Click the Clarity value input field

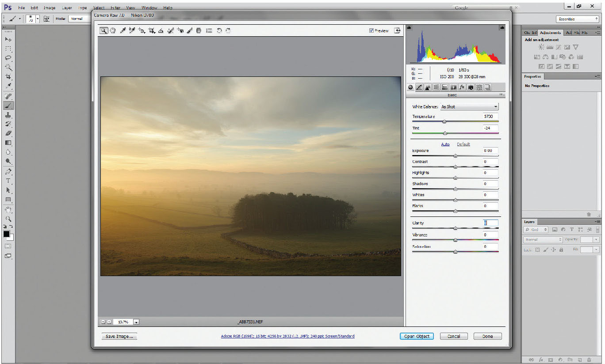pyautogui.click(x=490, y=223)
